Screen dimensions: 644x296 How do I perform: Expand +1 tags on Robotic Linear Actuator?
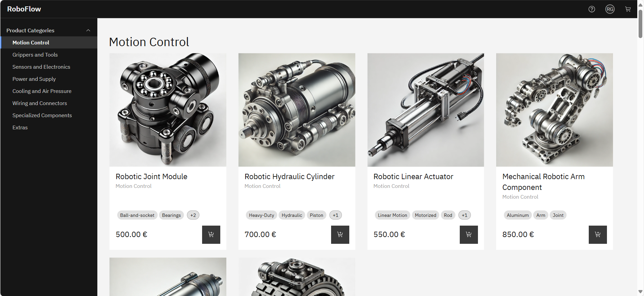click(x=464, y=215)
